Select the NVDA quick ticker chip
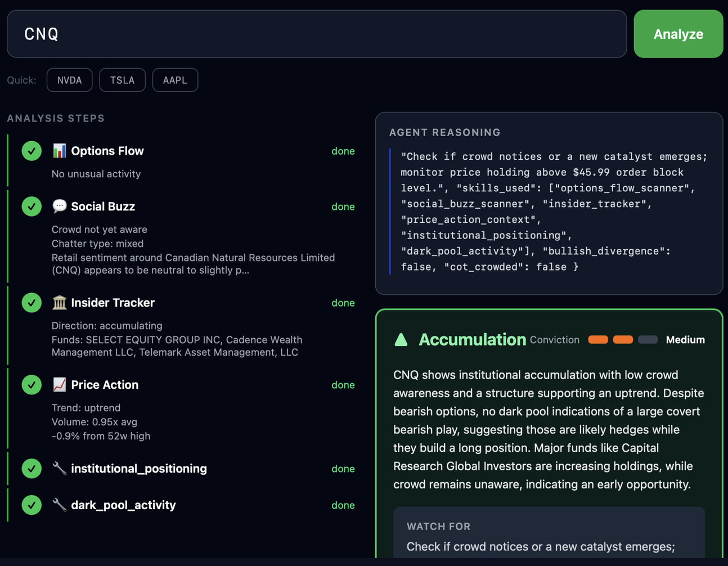 pos(70,80)
